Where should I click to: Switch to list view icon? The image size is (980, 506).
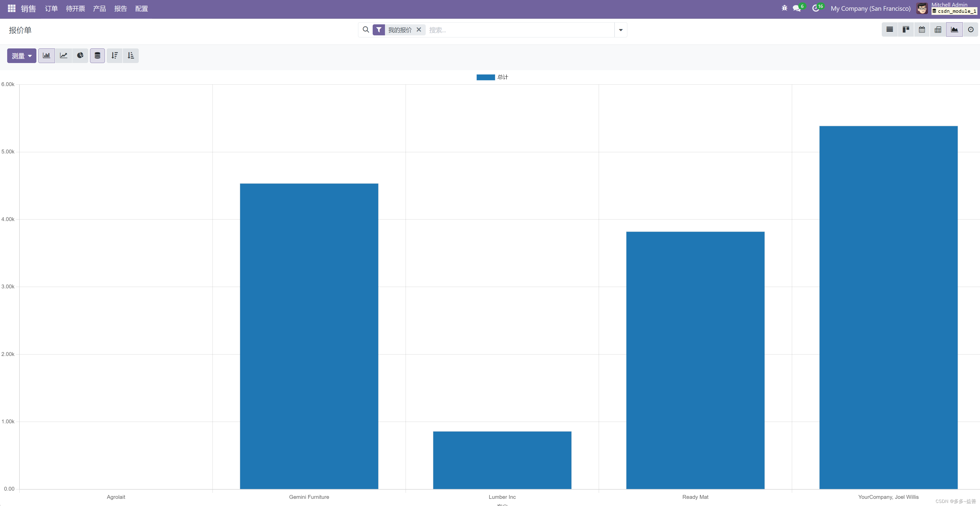coord(889,30)
